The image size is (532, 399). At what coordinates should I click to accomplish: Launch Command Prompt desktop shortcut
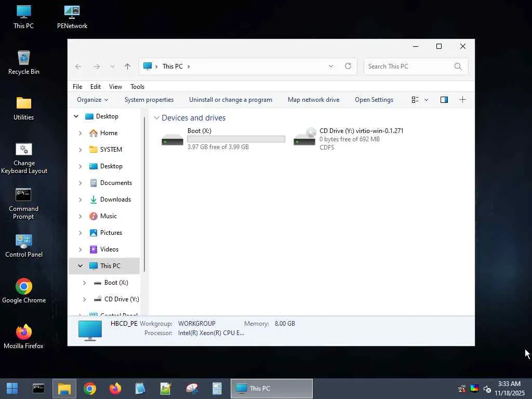coord(23,204)
